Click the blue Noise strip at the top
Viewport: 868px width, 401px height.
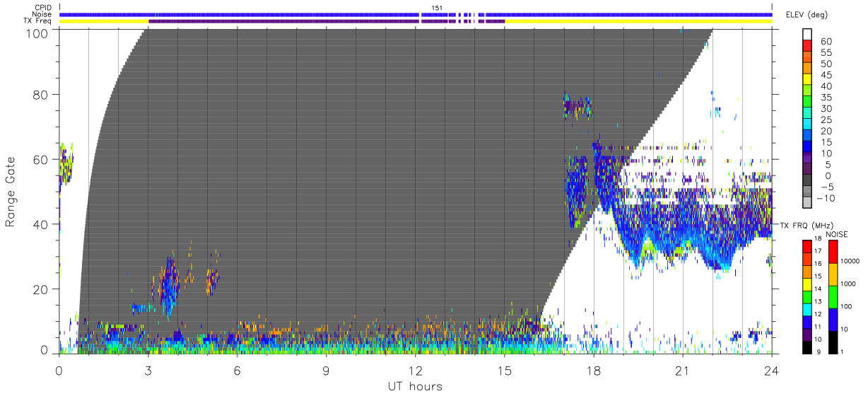coord(416,14)
